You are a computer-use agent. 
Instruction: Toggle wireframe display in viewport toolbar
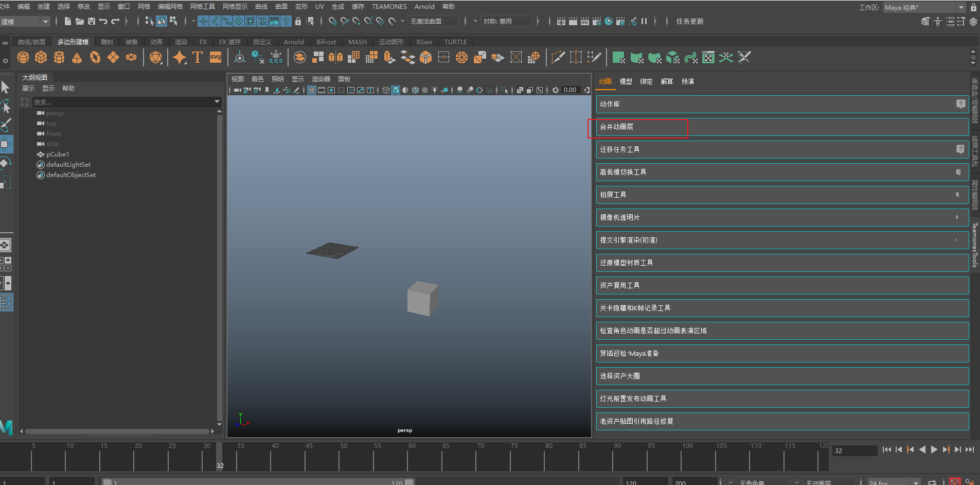coord(386,90)
